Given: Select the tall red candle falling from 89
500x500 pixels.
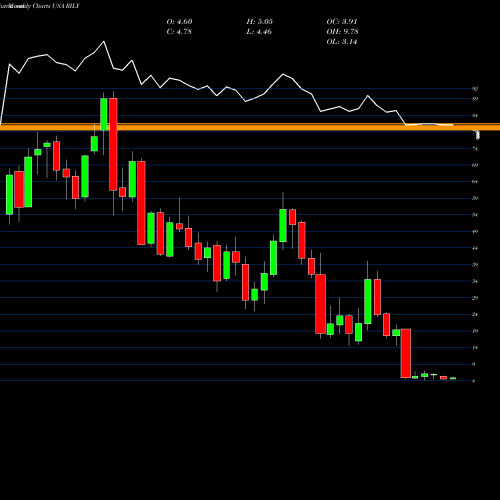Looking at the screenshot, I should coord(113,144).
